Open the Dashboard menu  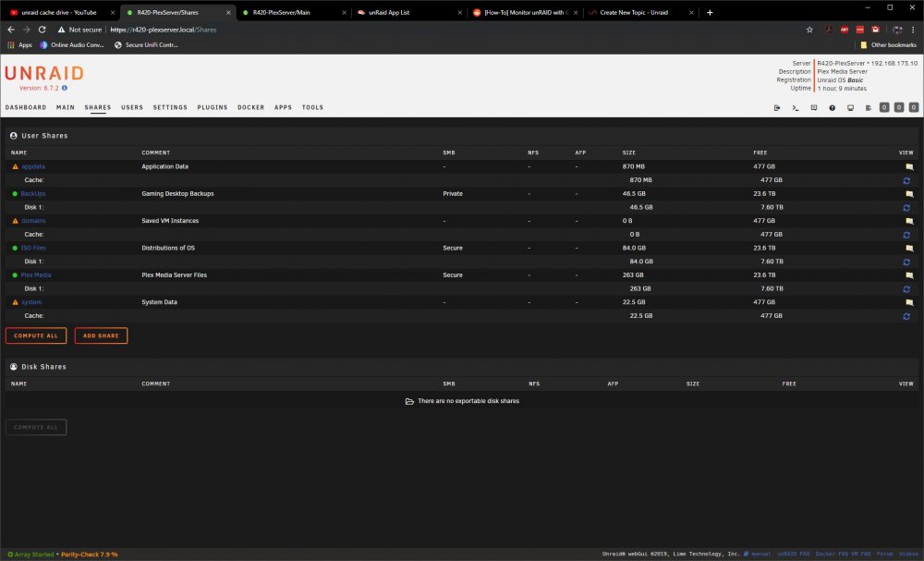25,108
